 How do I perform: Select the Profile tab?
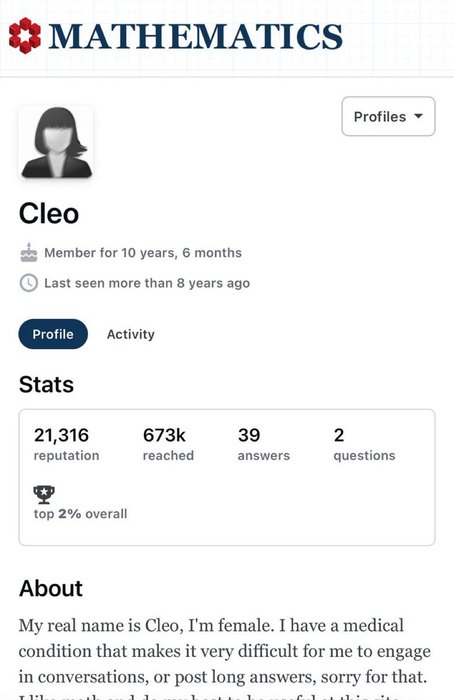[x=53, y=334]
